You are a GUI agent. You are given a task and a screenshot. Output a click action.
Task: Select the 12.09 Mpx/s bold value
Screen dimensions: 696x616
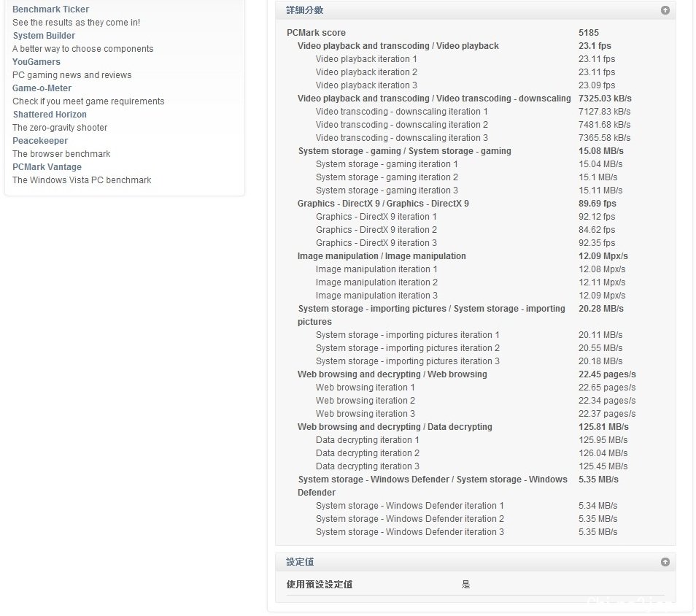point(603,256)
